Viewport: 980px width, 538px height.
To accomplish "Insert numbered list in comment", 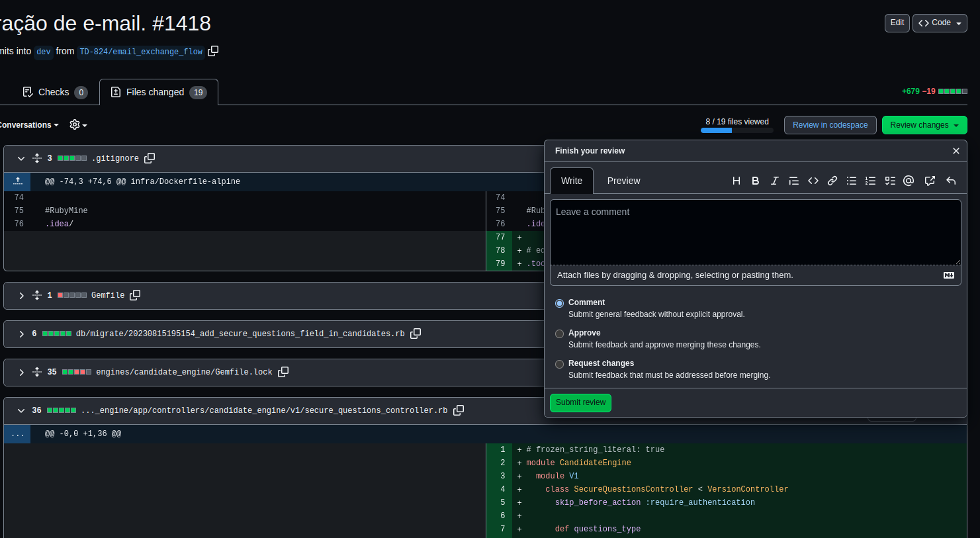I will pyautogui.click(x=871, y=181).
